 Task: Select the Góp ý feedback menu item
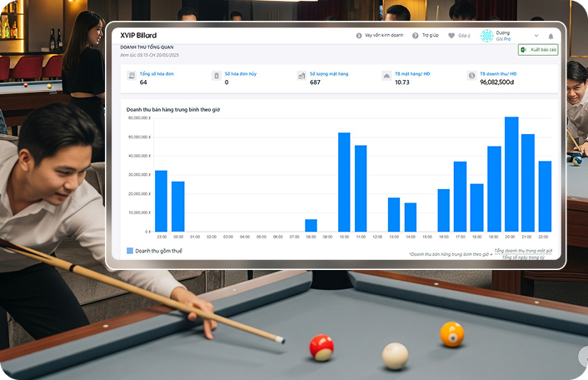pos(464,36)
